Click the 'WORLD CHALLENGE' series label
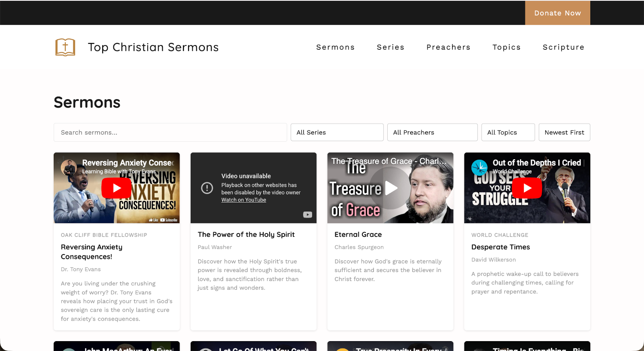Screen dimensions: 644x351 [x=500, y=235]
